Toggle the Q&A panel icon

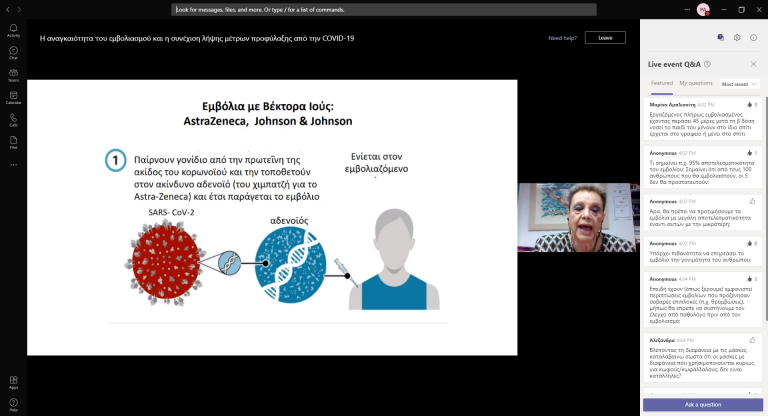click(720, 37)
